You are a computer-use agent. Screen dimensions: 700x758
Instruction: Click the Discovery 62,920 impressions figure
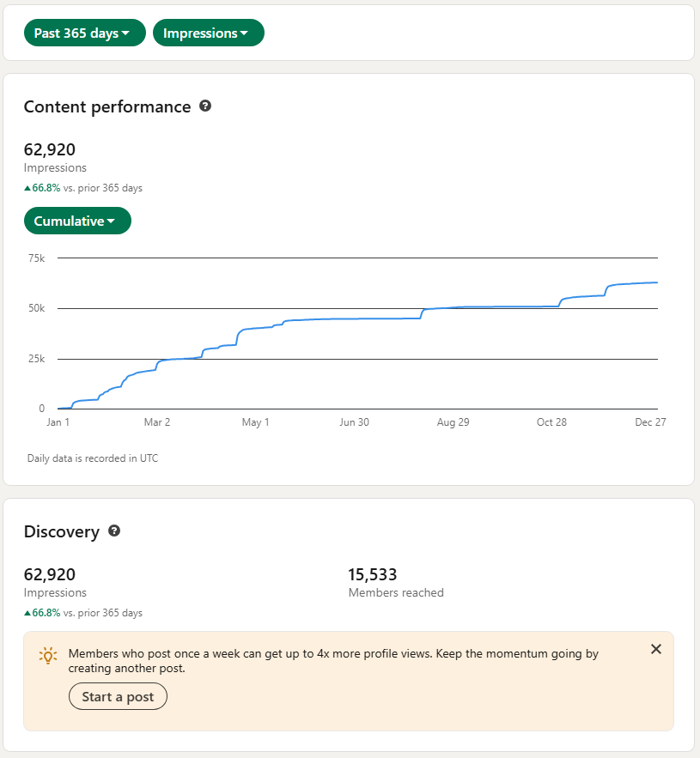coord(50,575)
